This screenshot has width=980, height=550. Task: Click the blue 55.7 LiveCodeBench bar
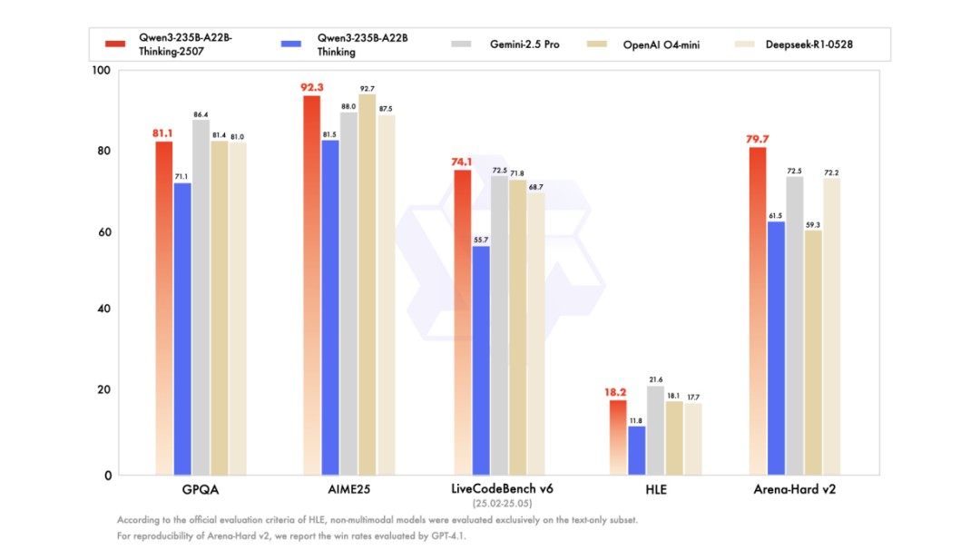point(481,360)
